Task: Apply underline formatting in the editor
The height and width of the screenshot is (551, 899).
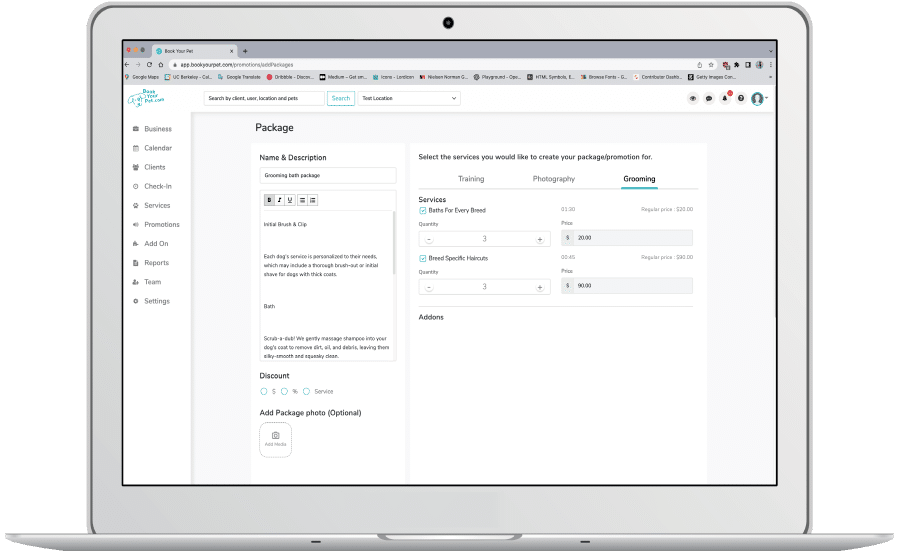Action: [290, 200]
